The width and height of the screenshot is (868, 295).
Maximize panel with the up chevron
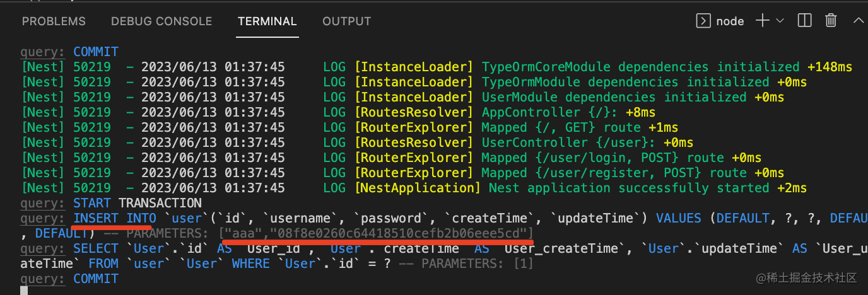(859, 21)
